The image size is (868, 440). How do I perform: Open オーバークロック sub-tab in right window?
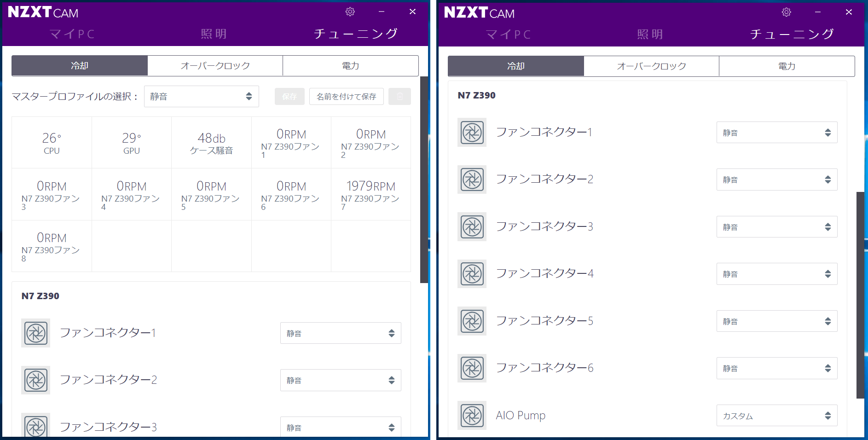pos(652,66)
